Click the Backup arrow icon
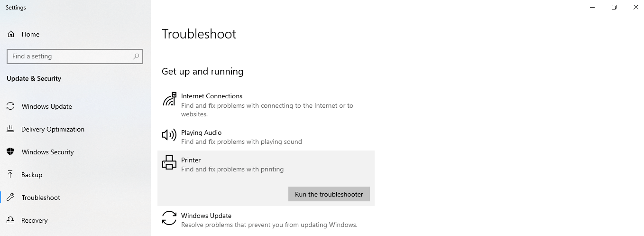The height and width of the screenshot is (236, 644). tap(10, 175)
